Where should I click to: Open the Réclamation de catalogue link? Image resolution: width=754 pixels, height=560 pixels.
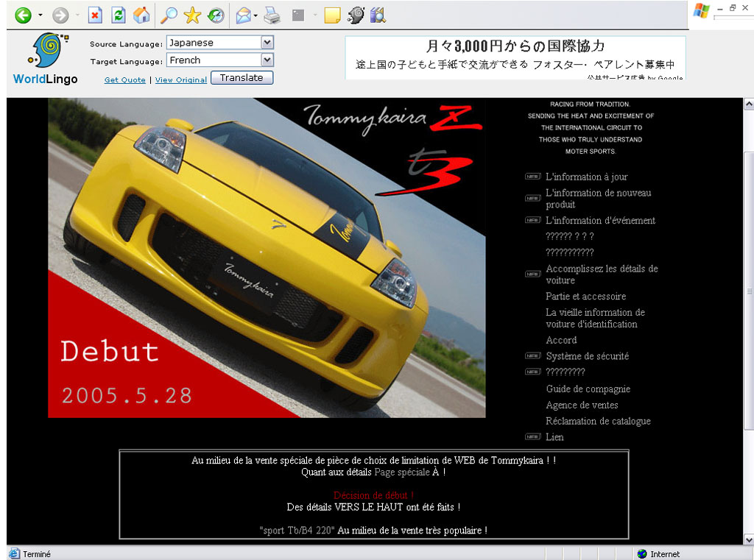(x=598, y=421)
